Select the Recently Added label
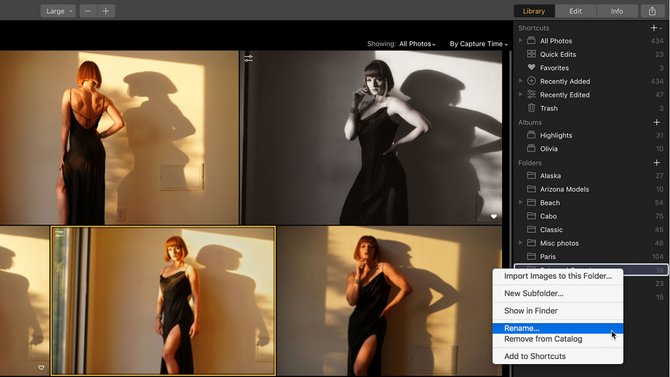Image resolution: width=670 pixels, height=377 pixels. 565,81
